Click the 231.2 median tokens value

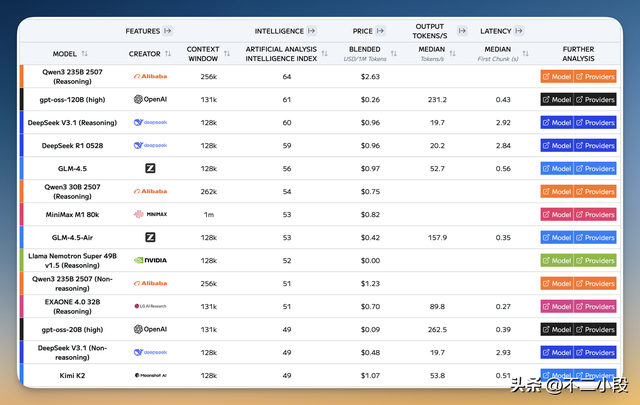click(437, 100)
